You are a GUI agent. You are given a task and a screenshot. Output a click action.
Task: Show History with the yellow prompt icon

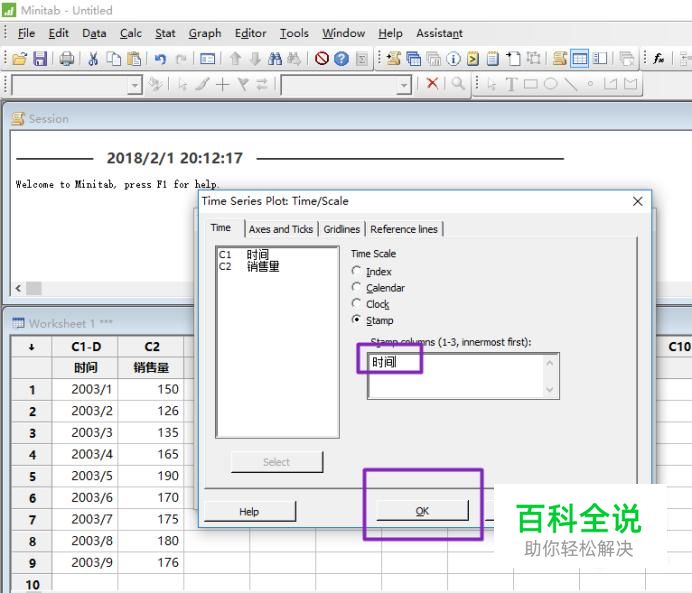(473, 59)
